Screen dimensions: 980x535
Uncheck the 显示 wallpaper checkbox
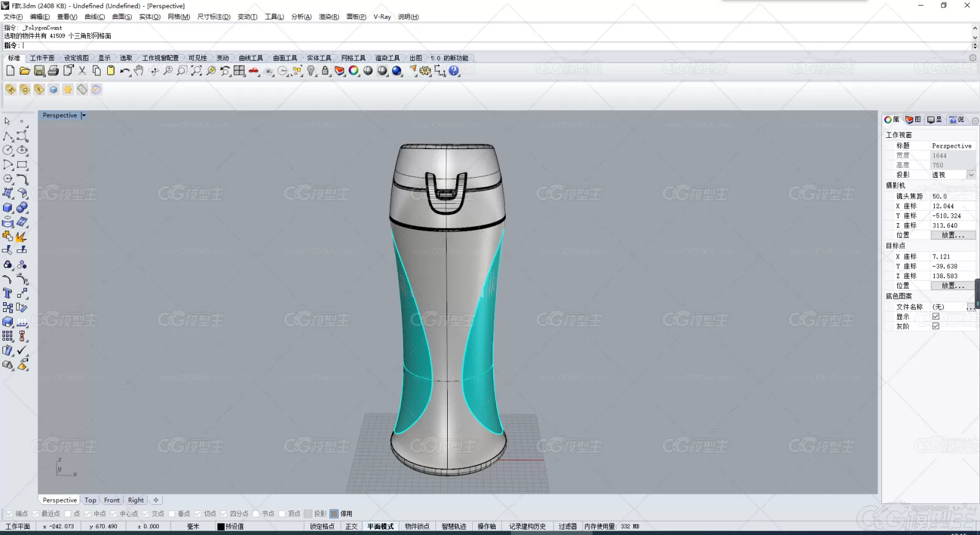point(936,316)
